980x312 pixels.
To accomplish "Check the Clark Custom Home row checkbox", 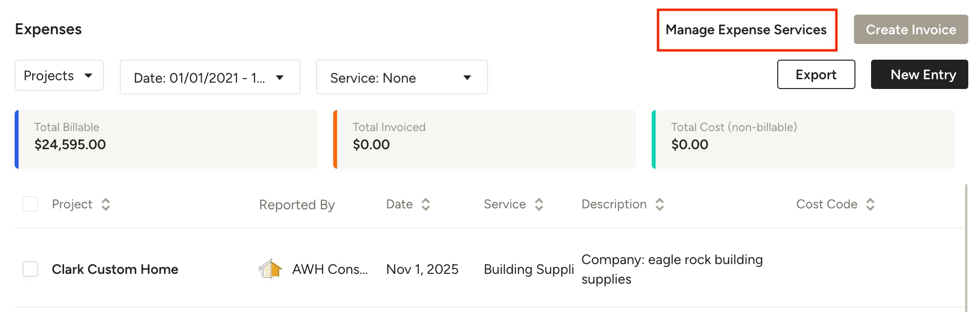I will pos(30,268).
